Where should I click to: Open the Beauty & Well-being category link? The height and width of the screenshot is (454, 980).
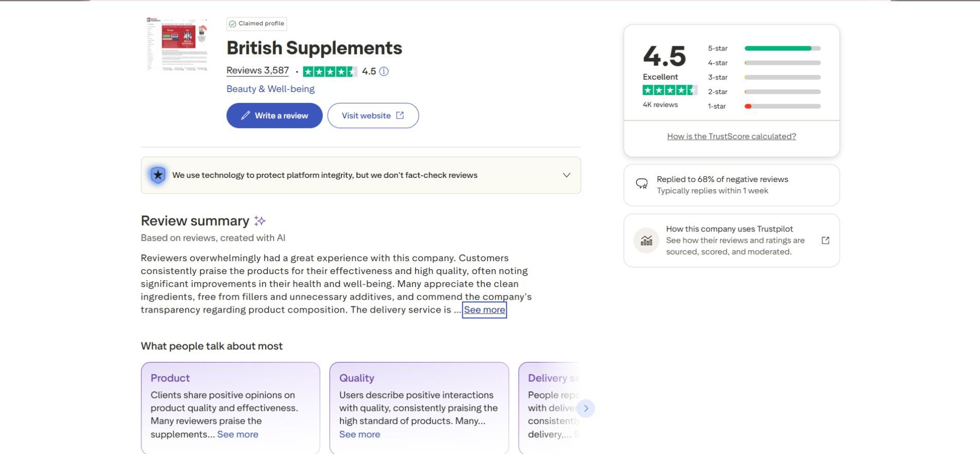click(x=270, y=88)
